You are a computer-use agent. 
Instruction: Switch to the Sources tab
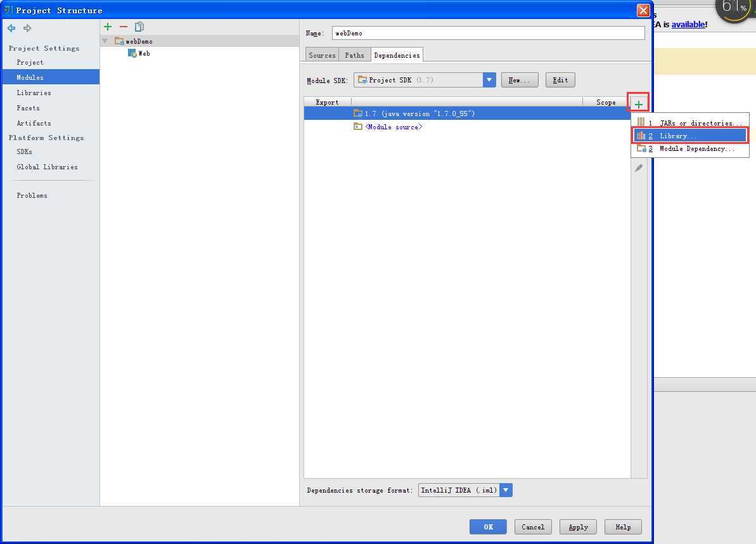tap(322, 55)
